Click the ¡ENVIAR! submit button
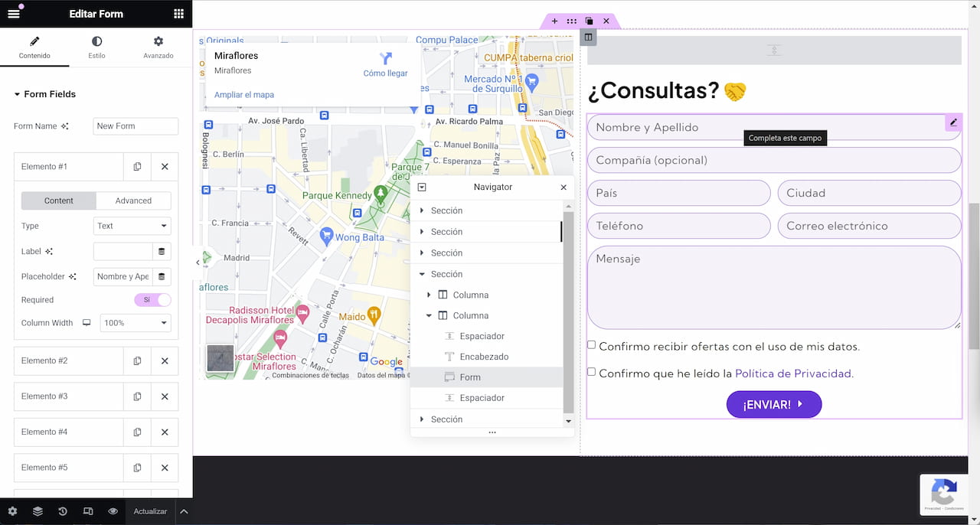 click(774, 404)
